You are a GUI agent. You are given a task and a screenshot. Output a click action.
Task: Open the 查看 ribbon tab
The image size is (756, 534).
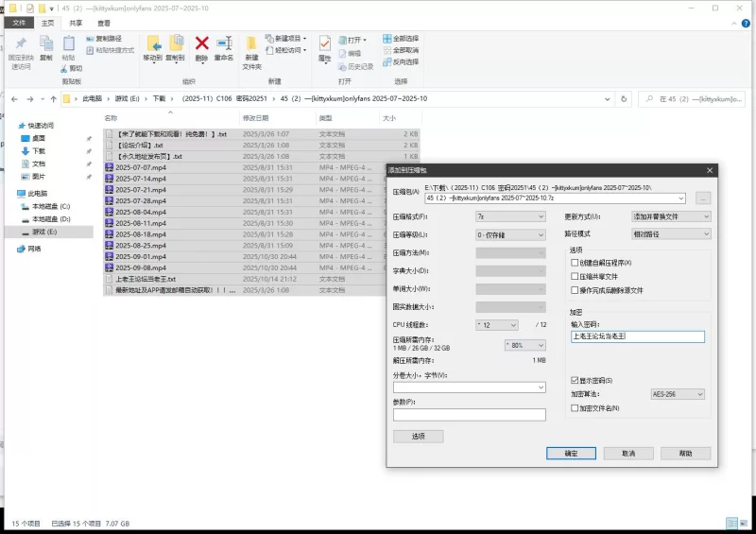pos(103,23)
